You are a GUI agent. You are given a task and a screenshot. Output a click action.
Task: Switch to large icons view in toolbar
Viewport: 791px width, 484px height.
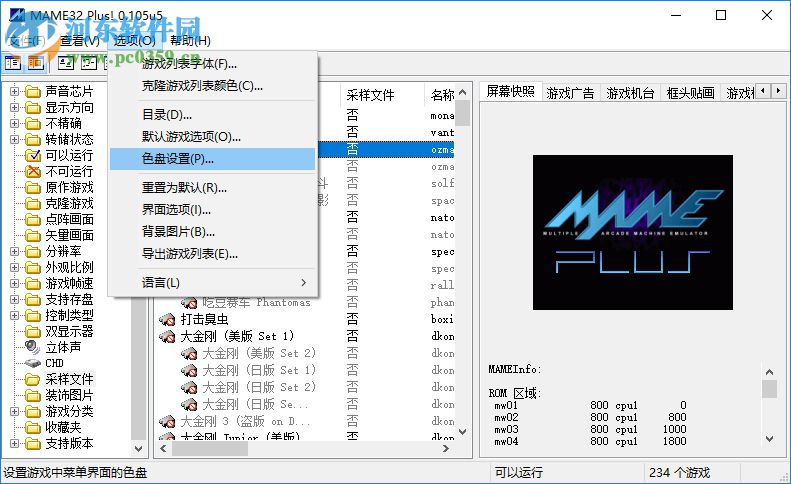[x=66, y=63]
